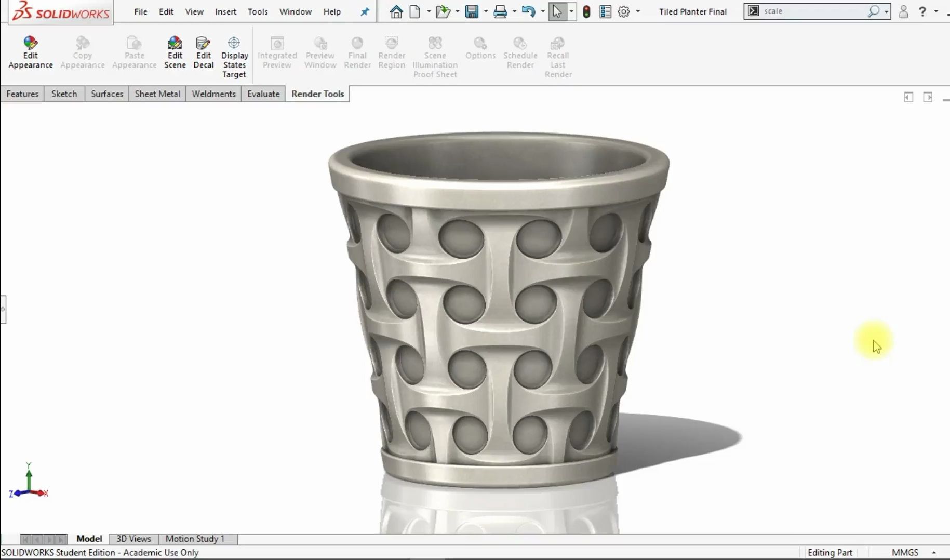This screenshot has width=950, height=560.
Task: Toggle the Preview Window
Action: coord(320,52)
